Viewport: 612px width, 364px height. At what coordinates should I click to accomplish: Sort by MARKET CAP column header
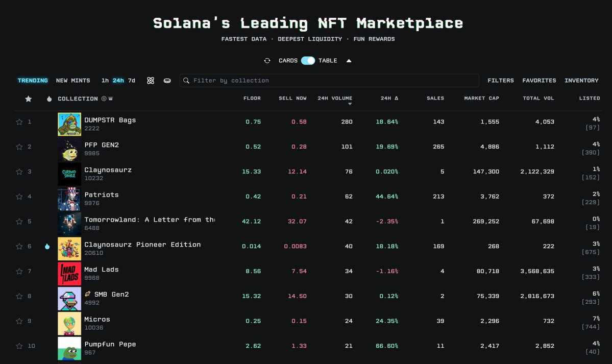click(x=482, y=99)
